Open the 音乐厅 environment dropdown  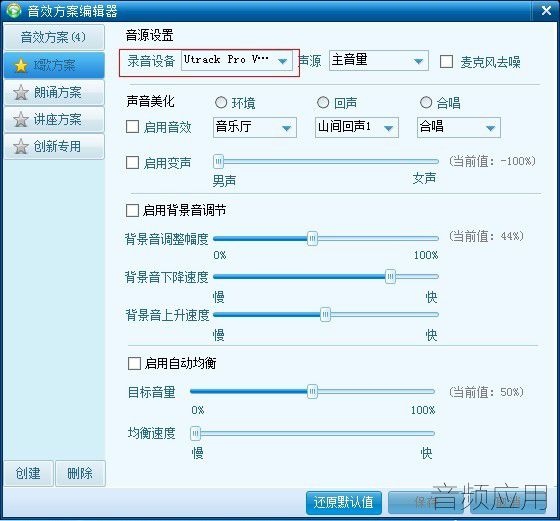tap(255, 127)
